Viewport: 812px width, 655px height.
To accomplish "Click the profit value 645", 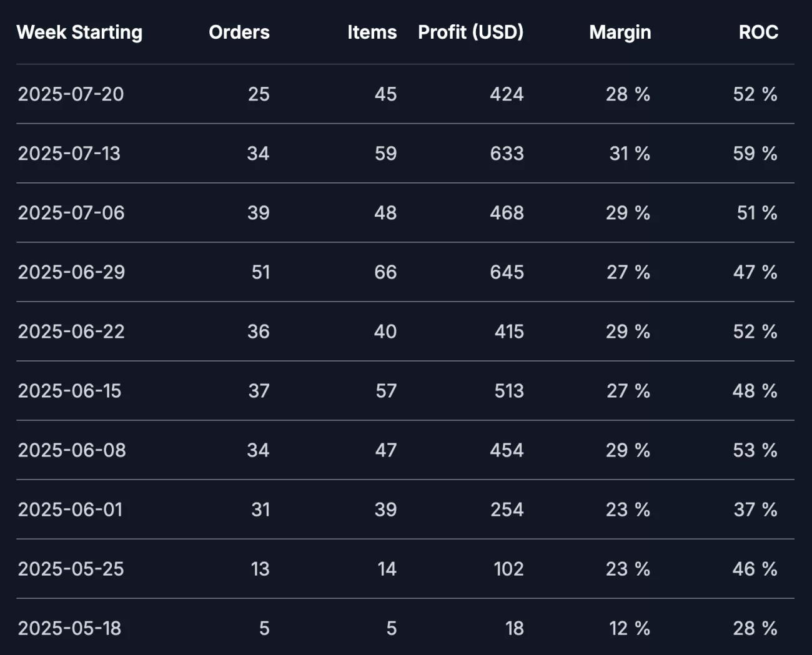I will [507, 272].
